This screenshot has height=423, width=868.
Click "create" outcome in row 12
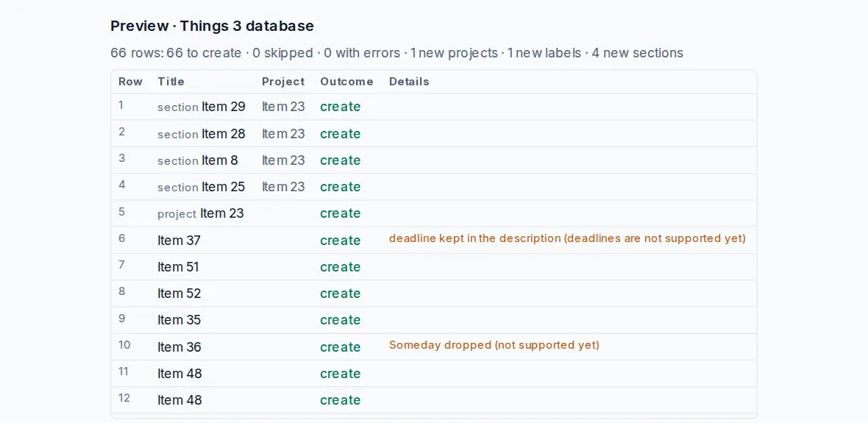341,401
